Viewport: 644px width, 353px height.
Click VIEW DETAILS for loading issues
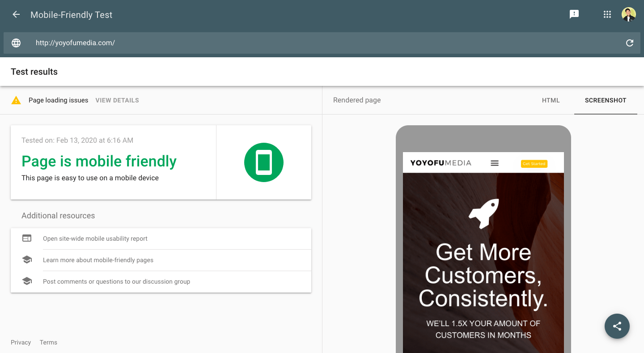tap(117, 100)
